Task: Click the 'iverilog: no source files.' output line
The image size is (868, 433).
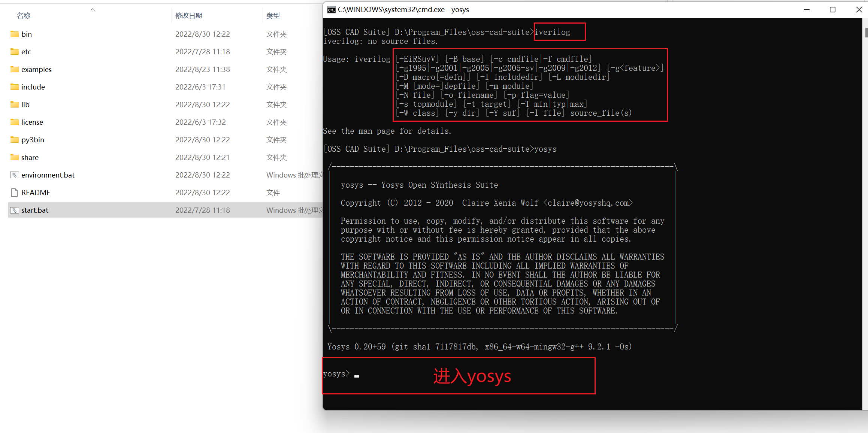Action: (380, 41)
